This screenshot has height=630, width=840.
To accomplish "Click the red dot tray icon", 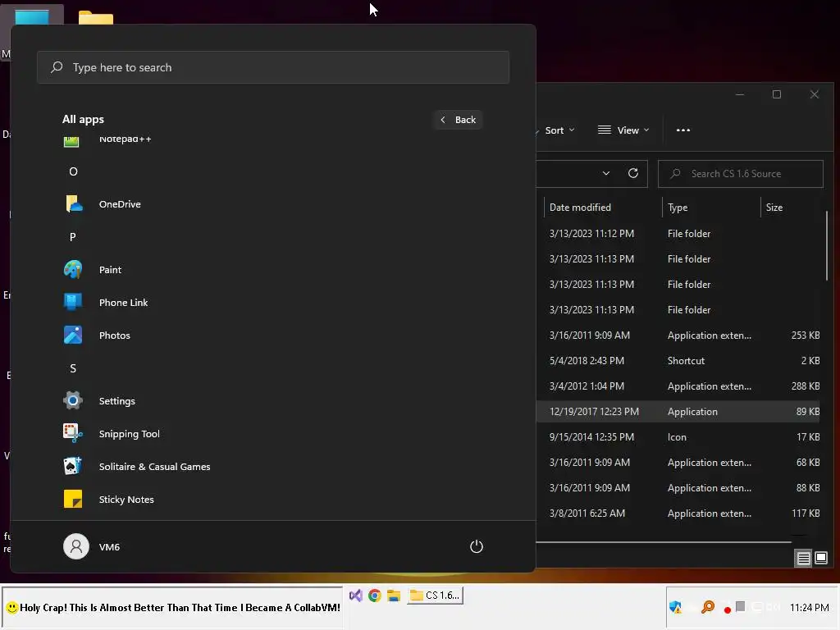I will (x=727, y=609).
